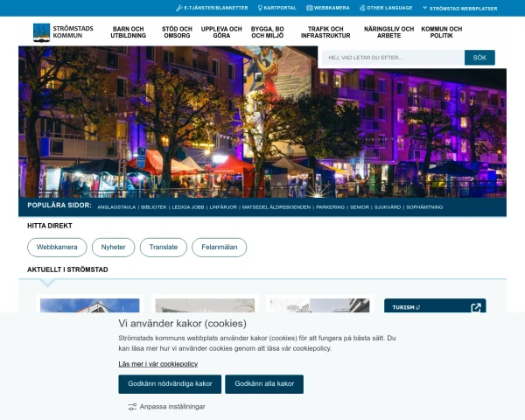
Task: Open Linfärjor popular page link
Action: point(223,207)
